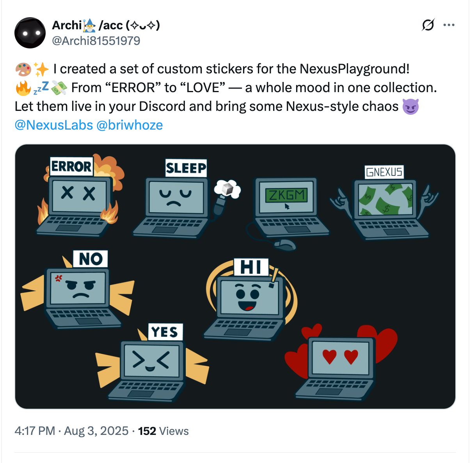Open the sticker collection image
The image size is (476, 463).
tap(235, 276)
